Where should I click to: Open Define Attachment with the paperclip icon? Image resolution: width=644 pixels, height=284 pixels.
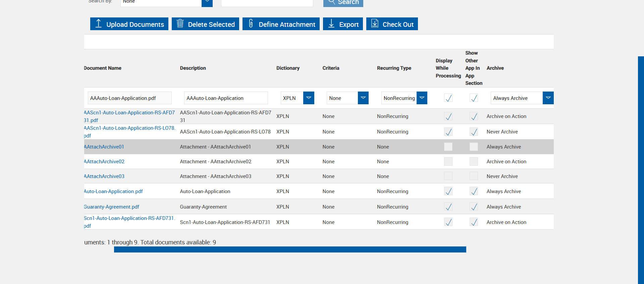click(281, 24)
